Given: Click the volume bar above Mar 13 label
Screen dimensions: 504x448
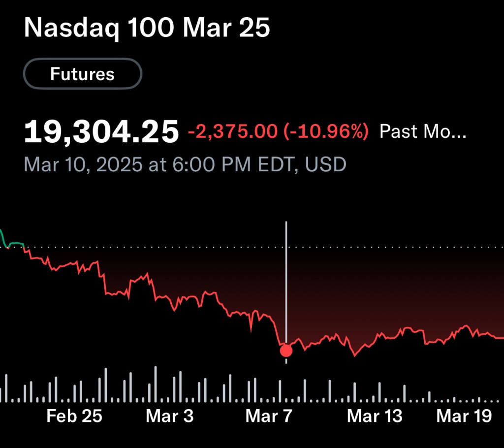Looking at the screenshot, I should tap(379, 392).
